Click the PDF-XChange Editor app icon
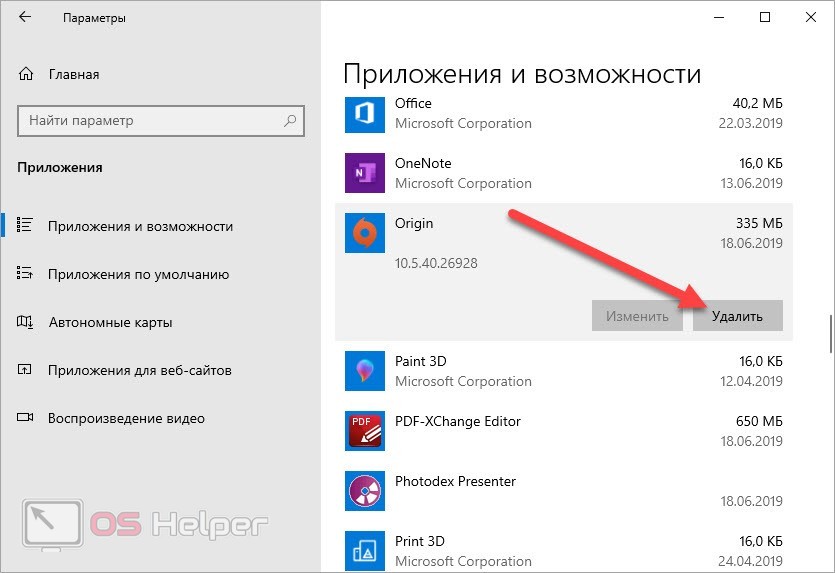 click(365, 431)
